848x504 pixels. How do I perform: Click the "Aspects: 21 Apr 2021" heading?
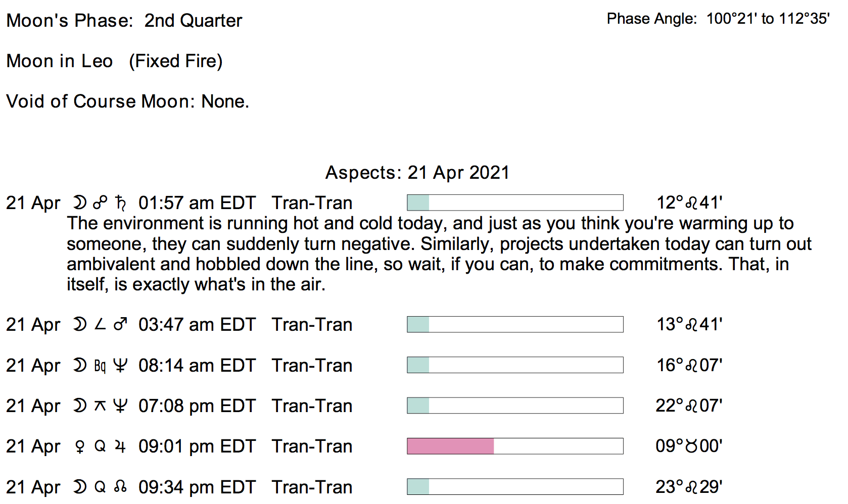pyautogui.click(x=417, y=173)
